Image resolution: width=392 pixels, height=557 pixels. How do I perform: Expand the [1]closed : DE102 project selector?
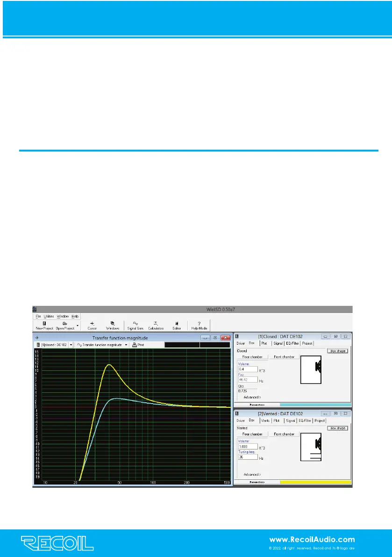(71, 345)
